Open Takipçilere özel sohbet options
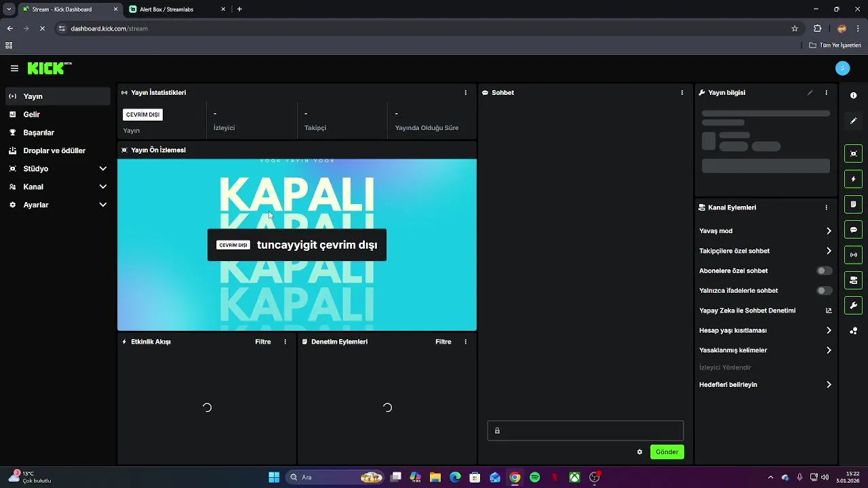The height and width of the screenshot is (488, 868). tap(766, 251)
